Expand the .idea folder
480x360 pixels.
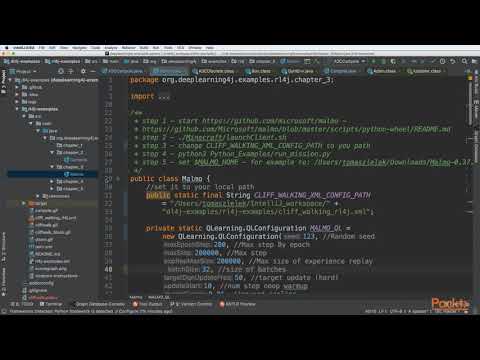tap(17, 95)
